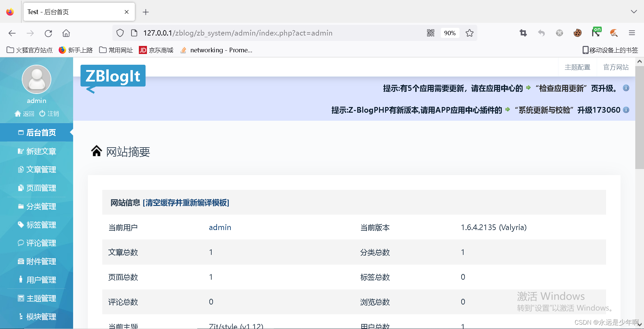This screenshot has height=329, width=644.
Task: Click the extension icon with 'on' badge
Action: (596, 32)
